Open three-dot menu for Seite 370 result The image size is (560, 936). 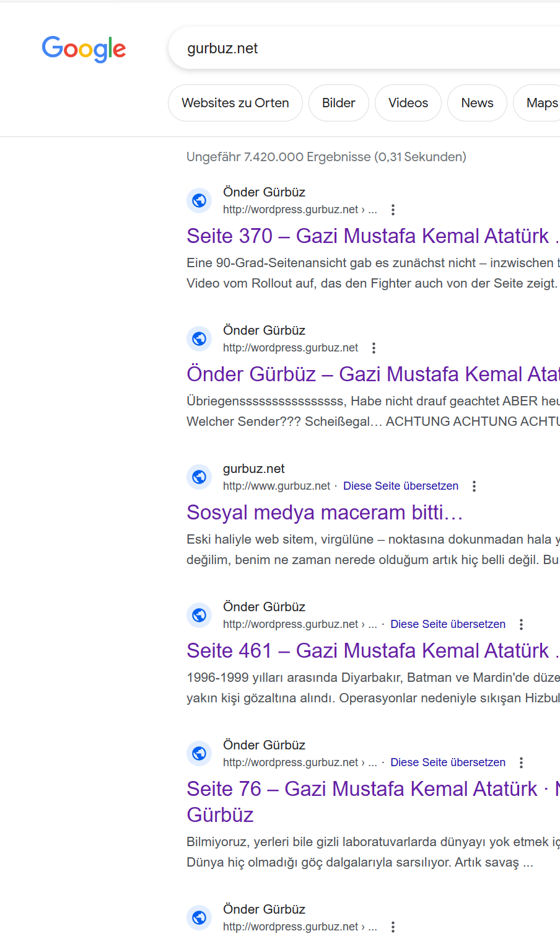tap(393, 210)
